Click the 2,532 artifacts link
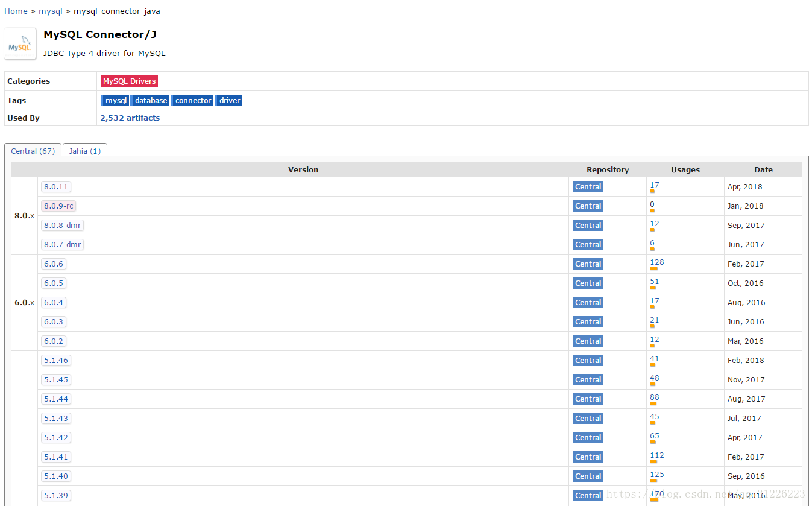 (130, 118)
